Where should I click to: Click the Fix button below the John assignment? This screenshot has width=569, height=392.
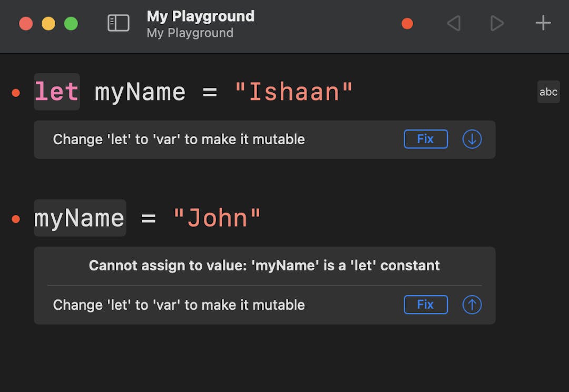point(426,305)
